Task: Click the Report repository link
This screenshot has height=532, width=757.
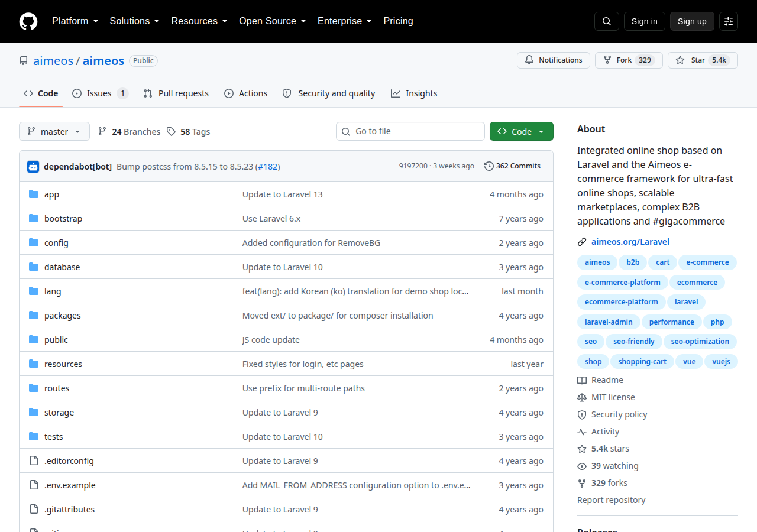Action: pos(612,500)
